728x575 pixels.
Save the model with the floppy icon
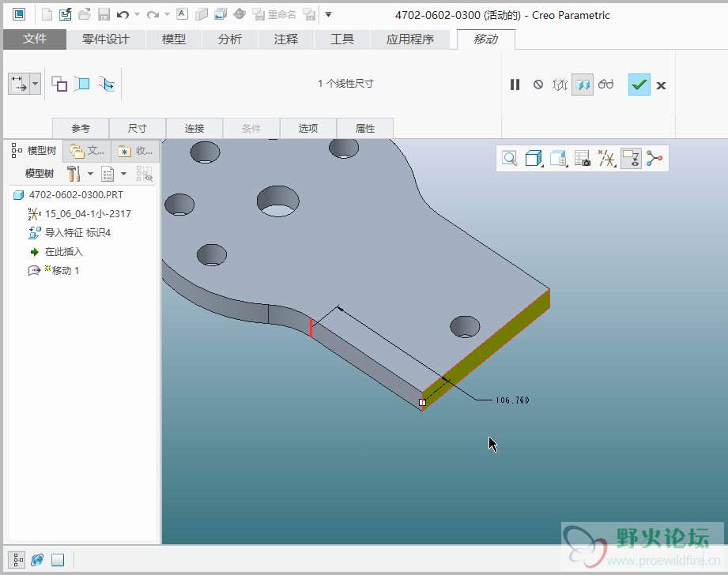(x=104, y=15)
